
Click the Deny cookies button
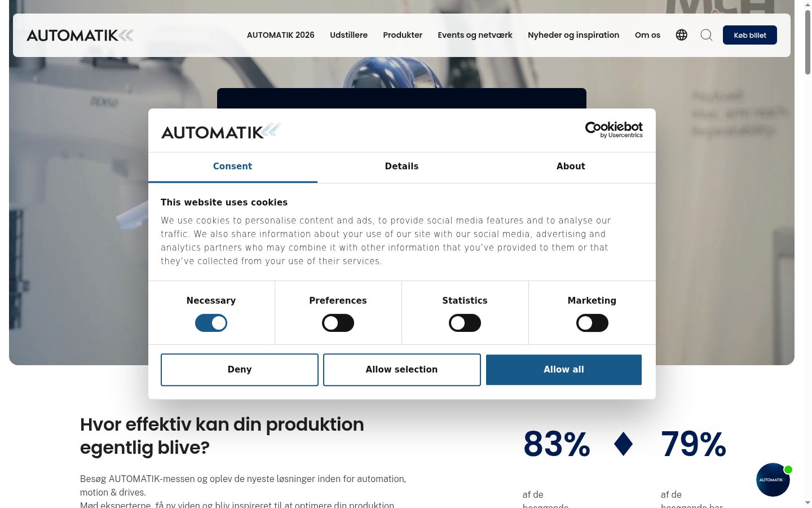coord(240,370)
